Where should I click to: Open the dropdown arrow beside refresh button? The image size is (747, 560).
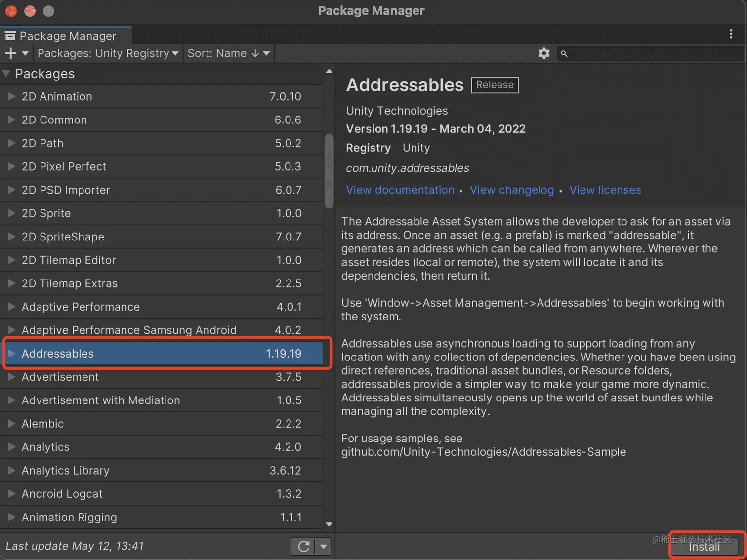[x=323, y=546]
